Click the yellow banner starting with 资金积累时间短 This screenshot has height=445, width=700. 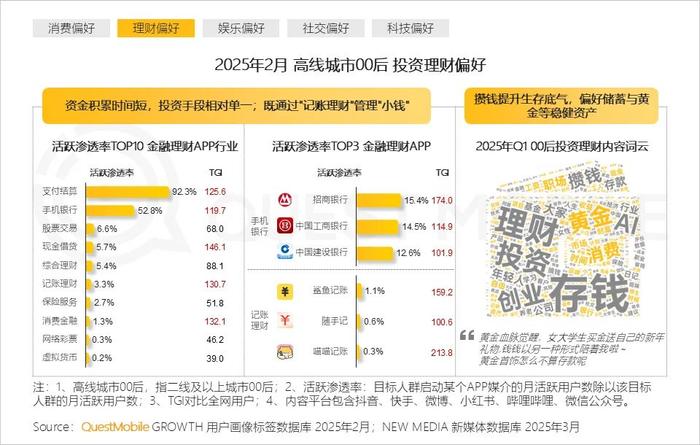point(237,105)
